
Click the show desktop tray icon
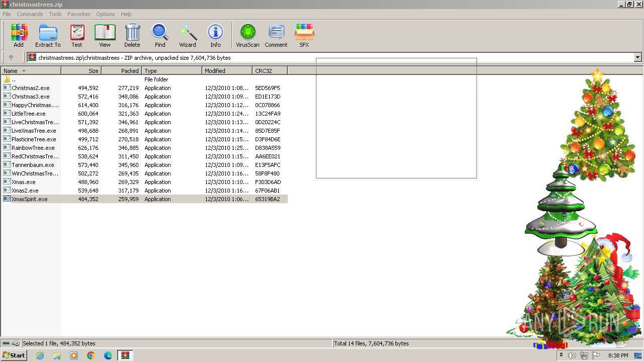pyautogui.click(x=638, y=355)
